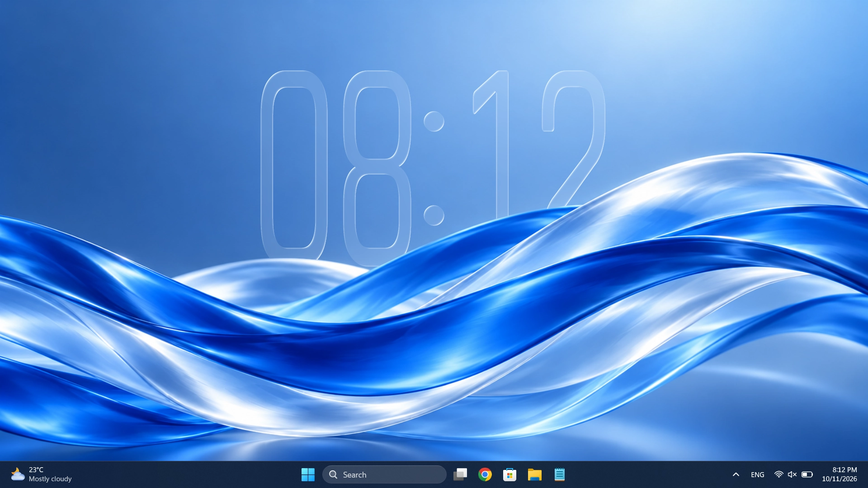Open the clock showing 8:12 PM
The image size is (868, 488).
844,470
